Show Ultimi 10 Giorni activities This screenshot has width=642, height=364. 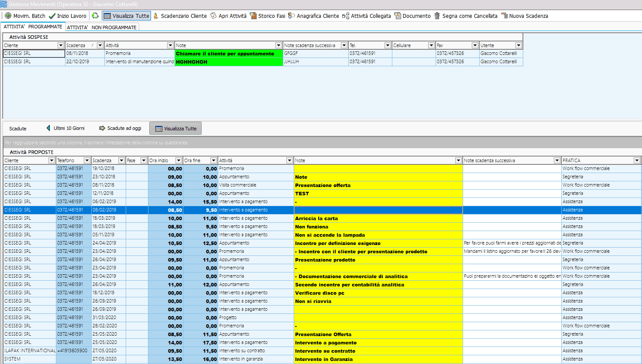[x=65, y=128]
